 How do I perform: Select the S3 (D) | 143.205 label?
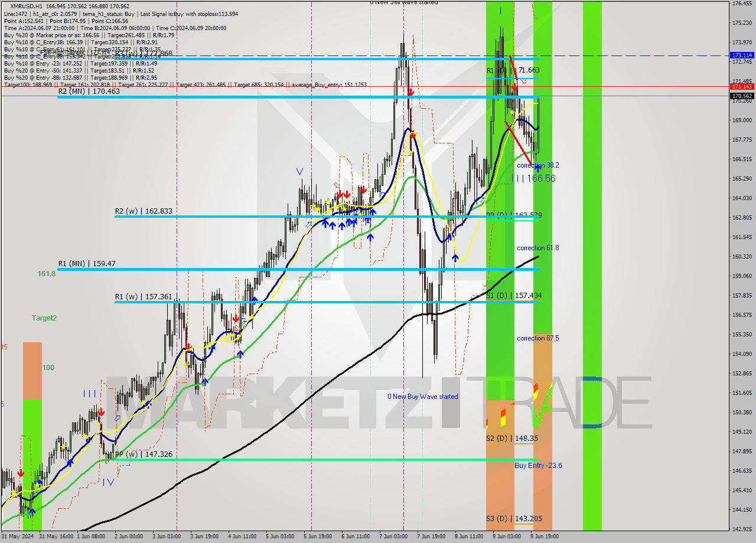point(514,519)
